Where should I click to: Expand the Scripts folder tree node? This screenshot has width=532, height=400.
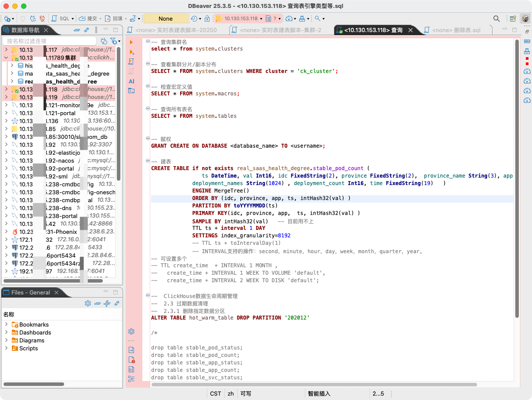(6, 349)
